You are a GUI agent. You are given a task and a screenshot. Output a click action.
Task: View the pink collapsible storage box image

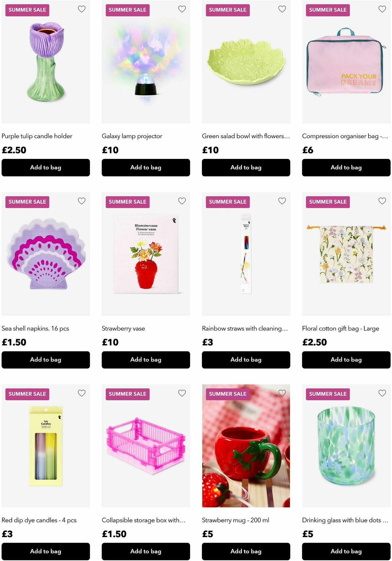tap(146, 446)
